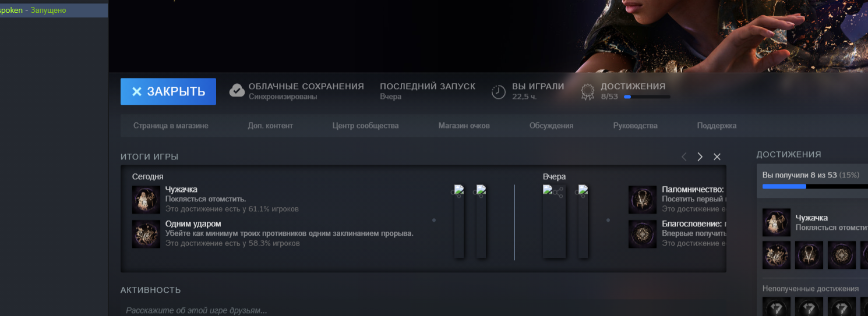Click Вы получили 8 из 53 (15%) text
Screen dimensions: 868x316
[811, 175]
